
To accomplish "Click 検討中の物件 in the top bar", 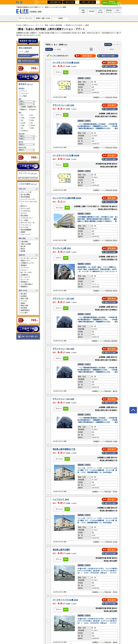I will tap(69, 2).
